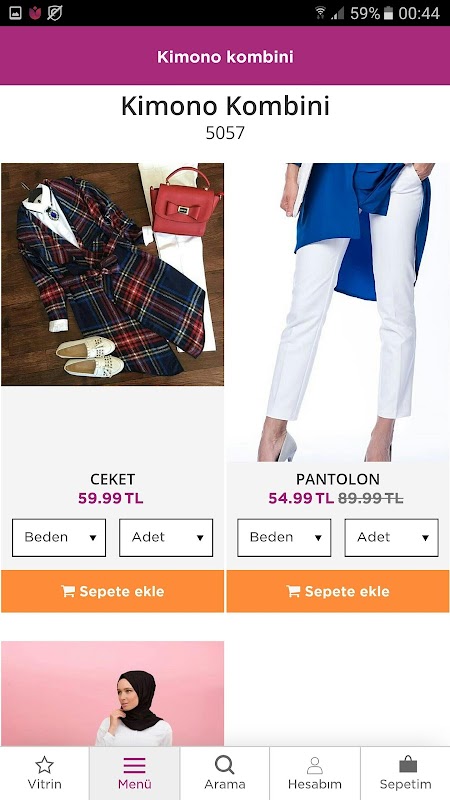Tap the Kimono kombini header title

pos(225,57)
